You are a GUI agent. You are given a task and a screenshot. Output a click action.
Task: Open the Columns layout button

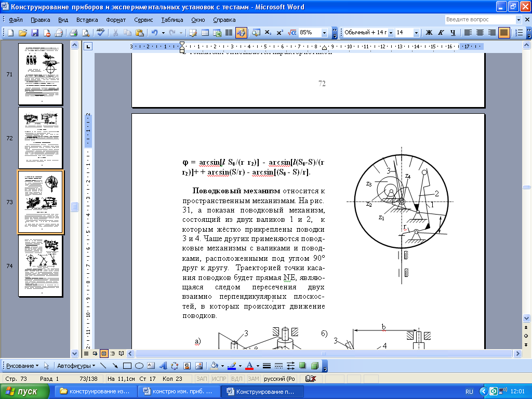pyautogui.click(x=229, y=33)
